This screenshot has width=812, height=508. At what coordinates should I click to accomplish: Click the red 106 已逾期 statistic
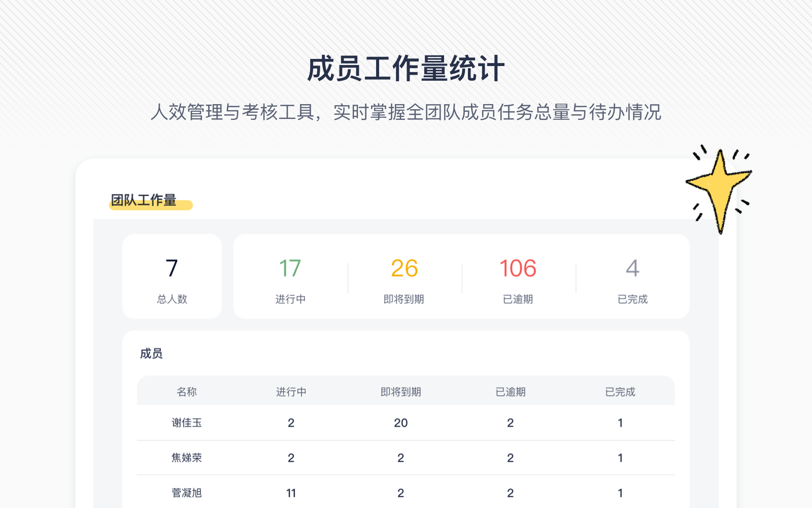pyautogui.click(x=518, y=277)
